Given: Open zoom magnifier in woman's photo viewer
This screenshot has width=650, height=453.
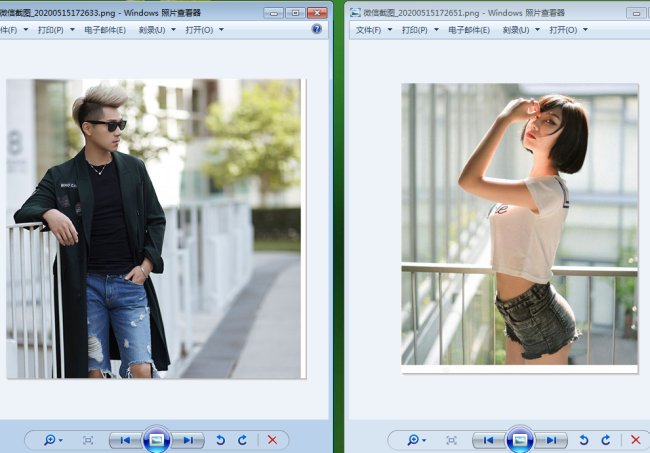Looking at the screenshot, I should [x=414, y=440].
